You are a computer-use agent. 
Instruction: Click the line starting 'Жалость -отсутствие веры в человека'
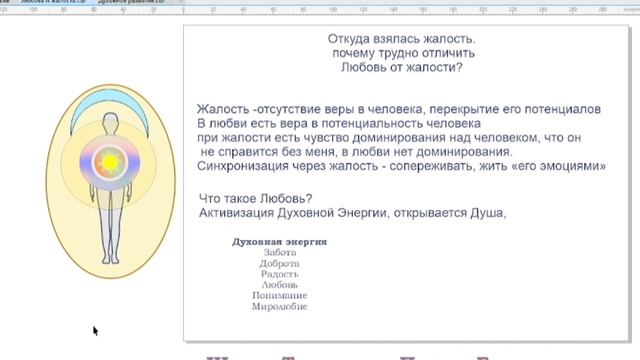tap(399, 109)
